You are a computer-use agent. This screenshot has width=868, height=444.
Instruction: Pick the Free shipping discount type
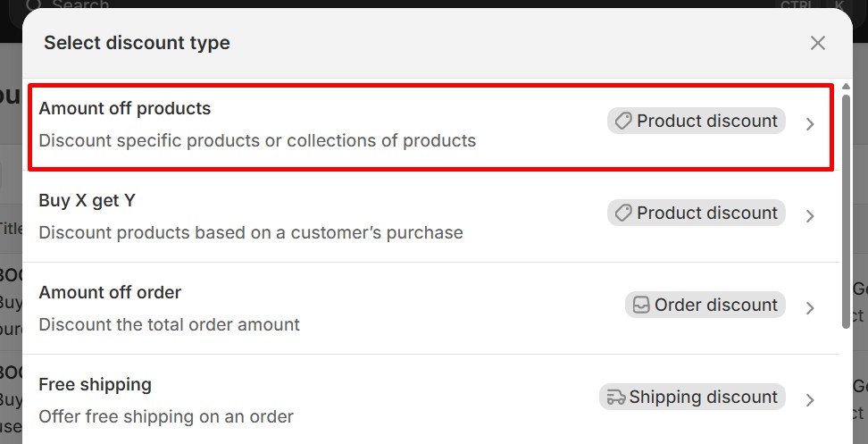click(x=95, y=385)
